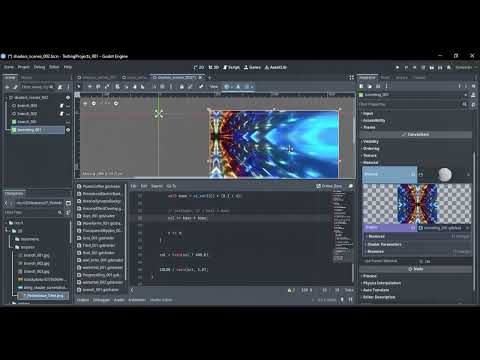Open Debugger bottom panel
480x360 pixels.
click(101, 300)
